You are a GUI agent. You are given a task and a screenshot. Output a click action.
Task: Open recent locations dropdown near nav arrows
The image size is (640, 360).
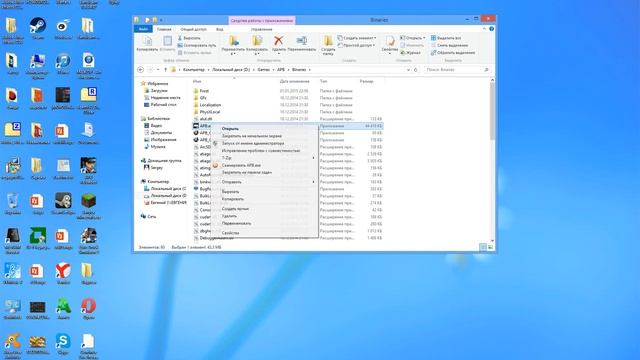pos(158,70)
